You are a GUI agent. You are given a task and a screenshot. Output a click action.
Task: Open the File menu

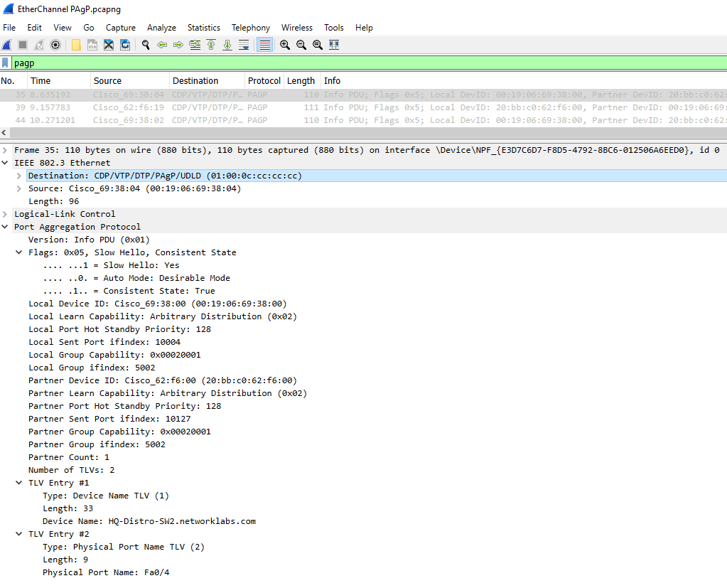tap(9, 28)
